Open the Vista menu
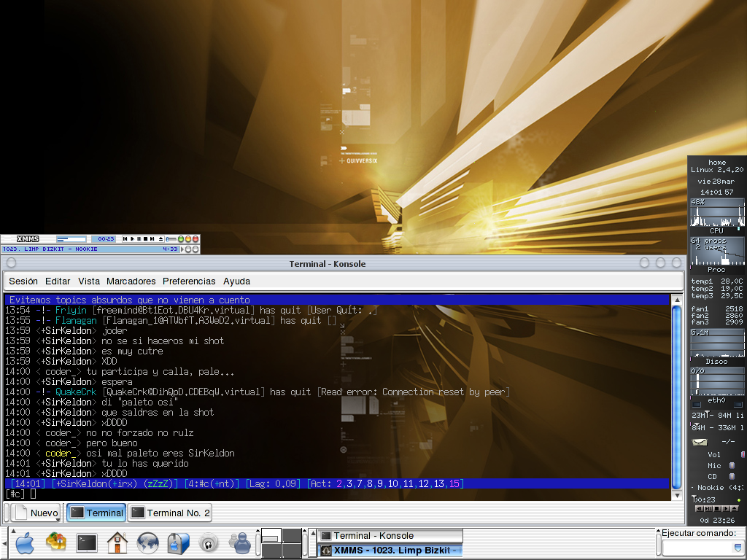This screenshot has height=560, width=747. pyautogui.click(x=89, y=281)
